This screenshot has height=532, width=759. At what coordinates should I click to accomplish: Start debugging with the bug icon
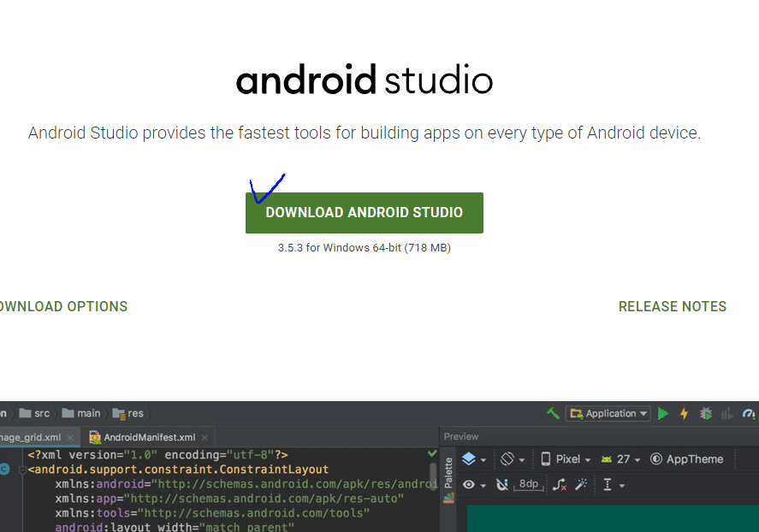[x=706, y=413]
